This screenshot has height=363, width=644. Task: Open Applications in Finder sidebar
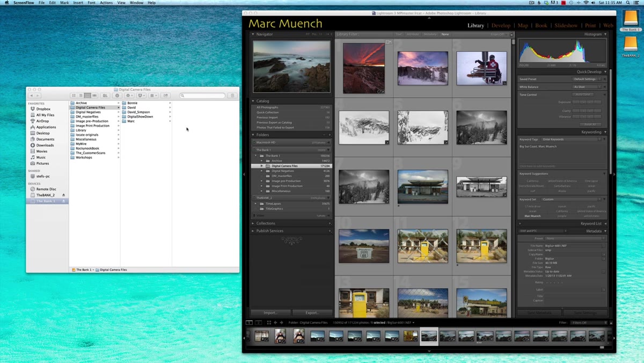tap(46, 127)
